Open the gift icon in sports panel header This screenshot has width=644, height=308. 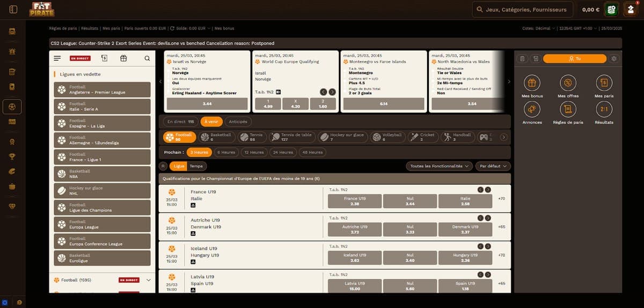tap(123, 58)
